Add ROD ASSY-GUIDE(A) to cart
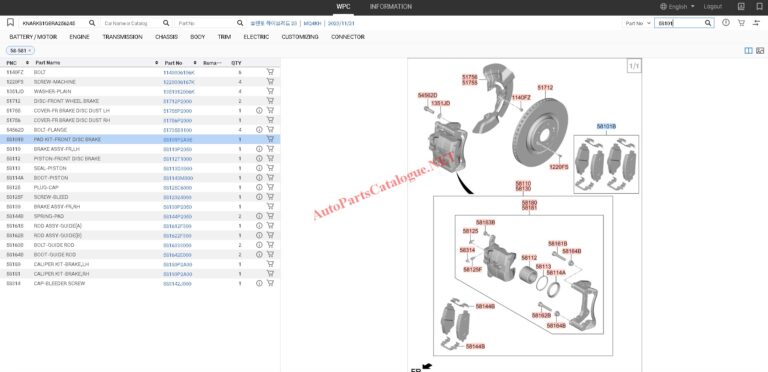 pos(270,226)
